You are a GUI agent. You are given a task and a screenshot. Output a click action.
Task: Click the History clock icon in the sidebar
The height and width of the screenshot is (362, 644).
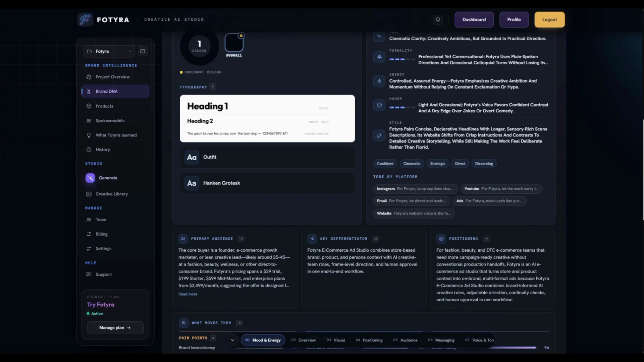(x=89, y=150)
